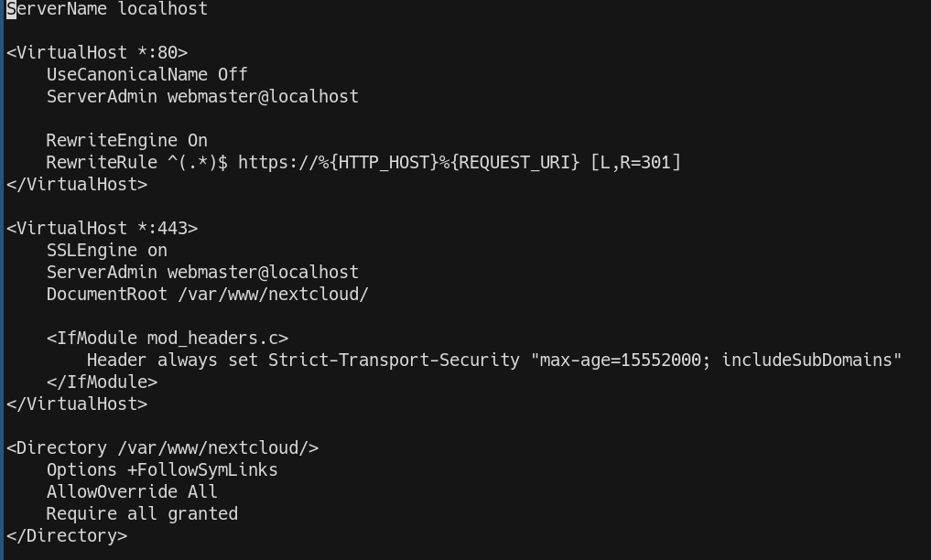Viewport: 931px width, 560px height.
Task: Click the Options +FollowSymLinks line
Action: coord(162,470)
